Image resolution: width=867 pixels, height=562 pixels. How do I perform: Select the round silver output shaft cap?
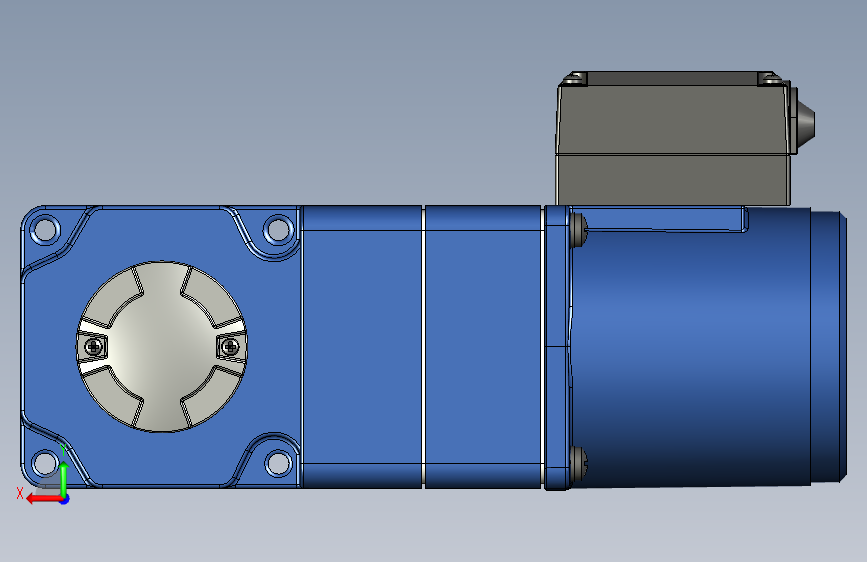161,346
